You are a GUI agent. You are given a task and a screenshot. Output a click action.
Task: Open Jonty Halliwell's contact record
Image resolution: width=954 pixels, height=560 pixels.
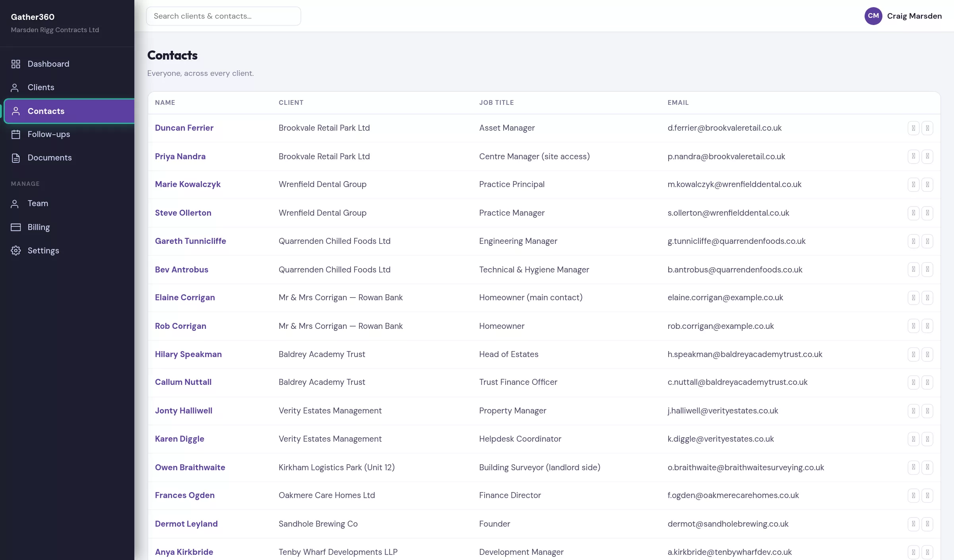point(184,411)
